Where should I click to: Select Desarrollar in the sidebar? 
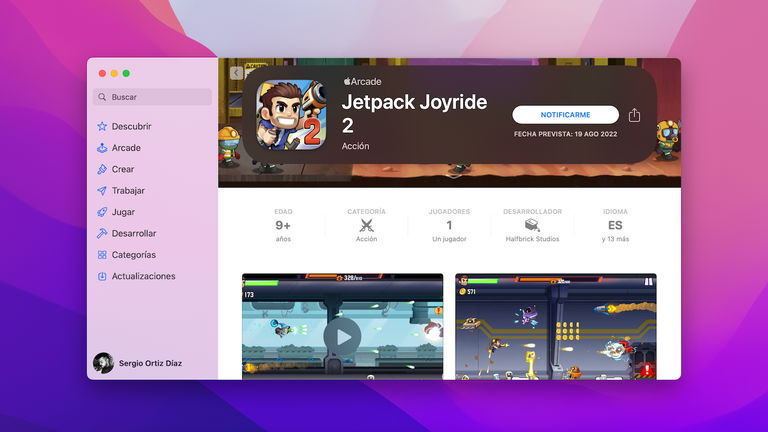[134, 234]
